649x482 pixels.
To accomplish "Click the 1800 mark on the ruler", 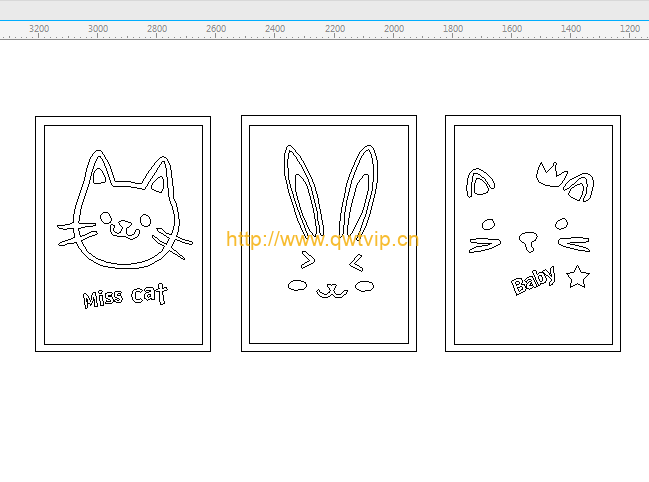I will tap(453, 29).
